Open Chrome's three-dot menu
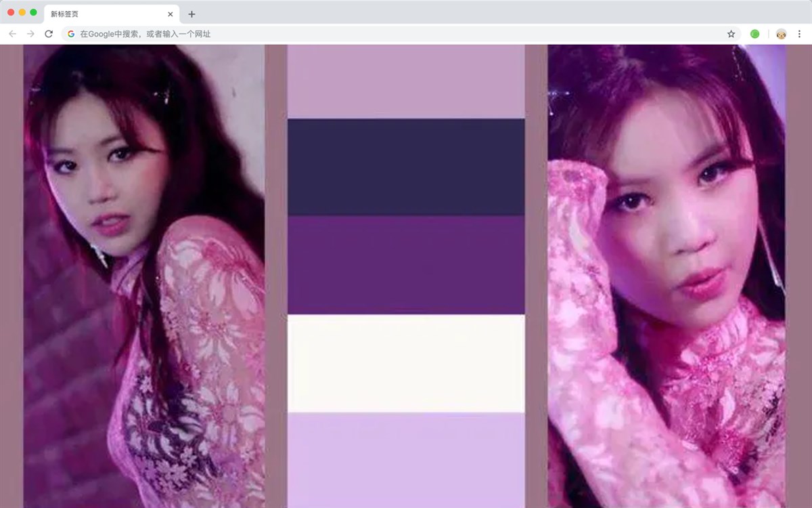Viewport: 812px width, 508px height. [799, 34]
